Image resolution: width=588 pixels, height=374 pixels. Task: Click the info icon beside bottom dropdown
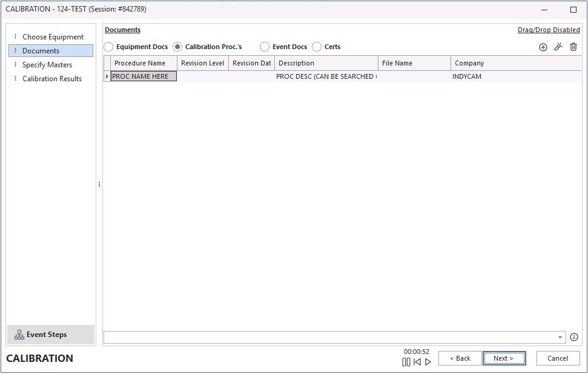pos(574,337)
